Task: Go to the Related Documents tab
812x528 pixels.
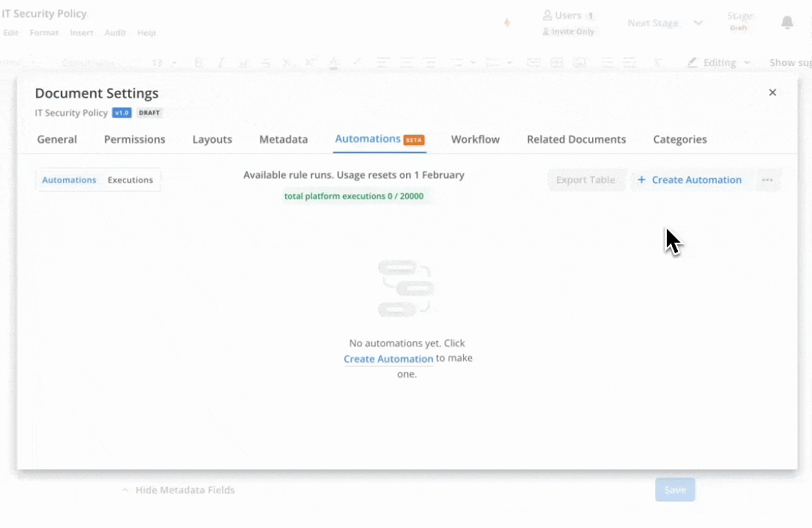Action: click(576, 139)
